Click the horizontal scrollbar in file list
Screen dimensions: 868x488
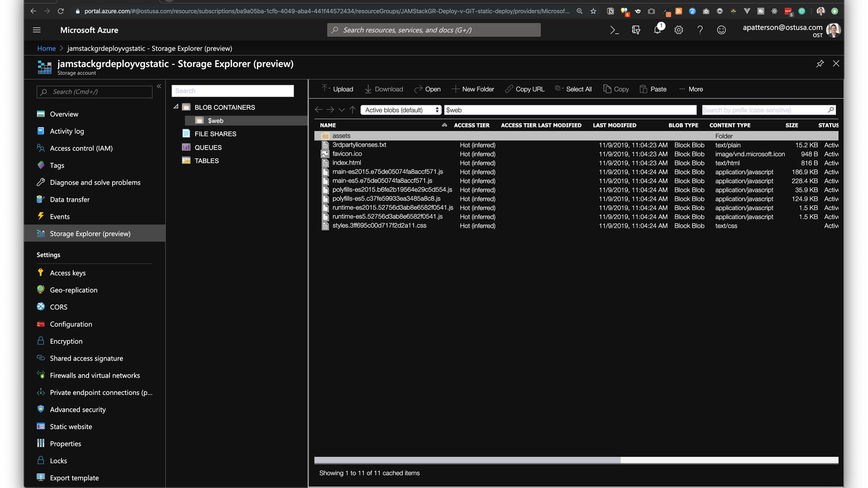[467, 460]
